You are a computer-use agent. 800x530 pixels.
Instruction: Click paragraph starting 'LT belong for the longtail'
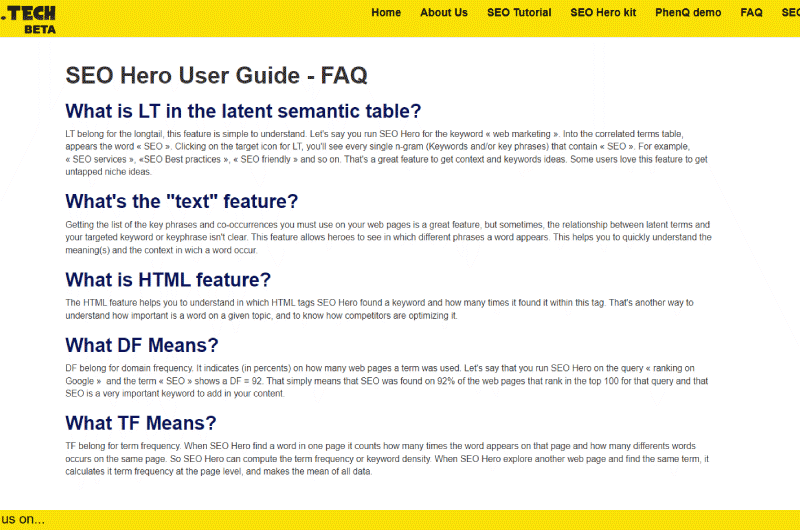click(387, 153)
